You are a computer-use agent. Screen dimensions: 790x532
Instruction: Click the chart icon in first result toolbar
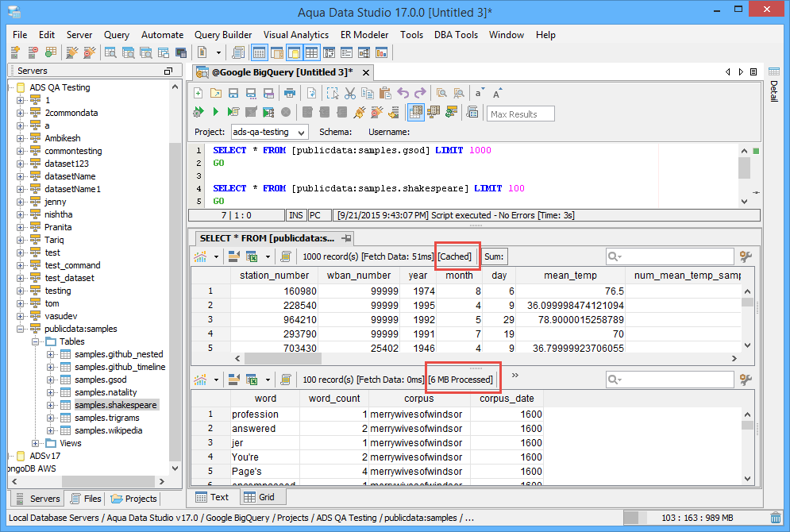[x=200, y=256]
